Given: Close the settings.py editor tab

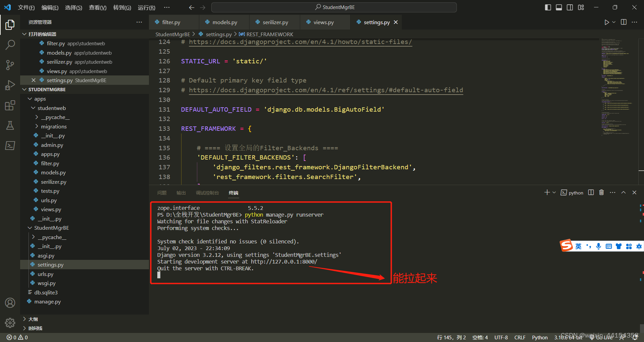Looking at the screenshot, I should coord(396,22).
